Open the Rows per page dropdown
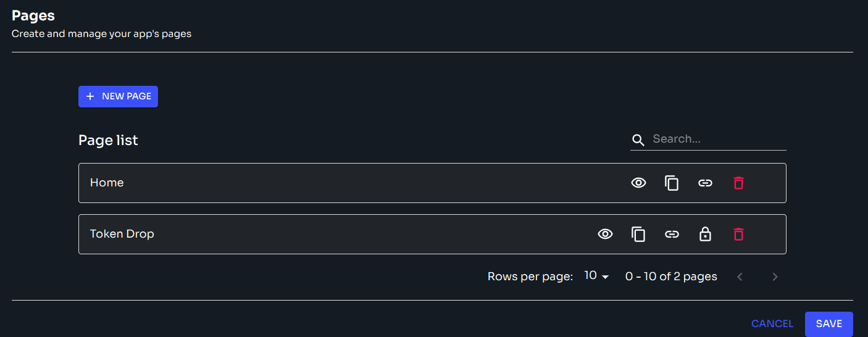Viewport: 868px width, 337px height. coord(596,277)
